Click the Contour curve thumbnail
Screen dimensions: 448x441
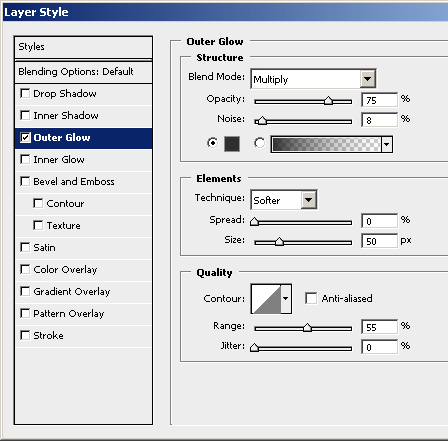click(266, 299)
